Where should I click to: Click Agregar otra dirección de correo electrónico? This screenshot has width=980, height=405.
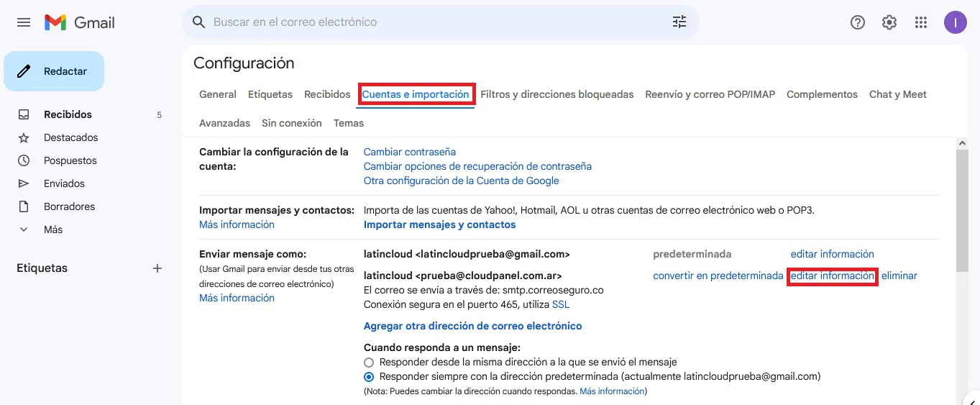point(472,326)
